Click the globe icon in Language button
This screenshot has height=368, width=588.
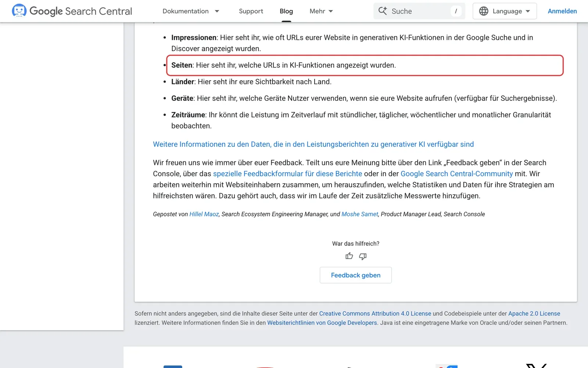click(x=484, y=11)
